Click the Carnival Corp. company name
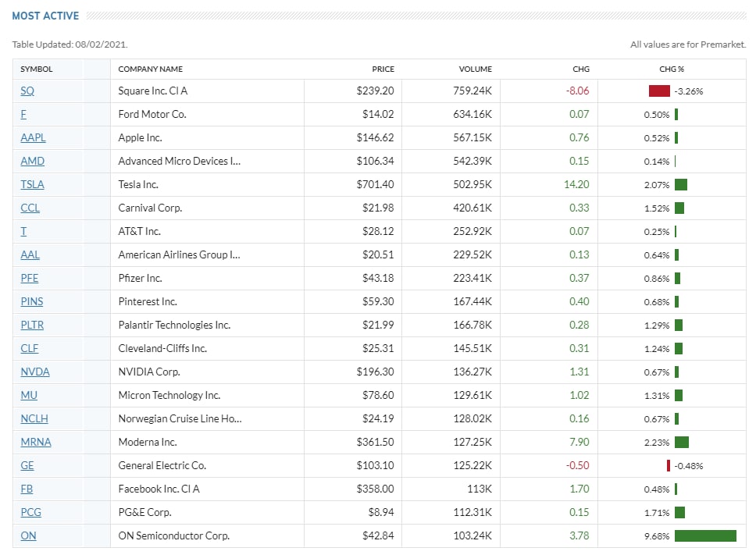The image size is (756, 555). [151, 208]
